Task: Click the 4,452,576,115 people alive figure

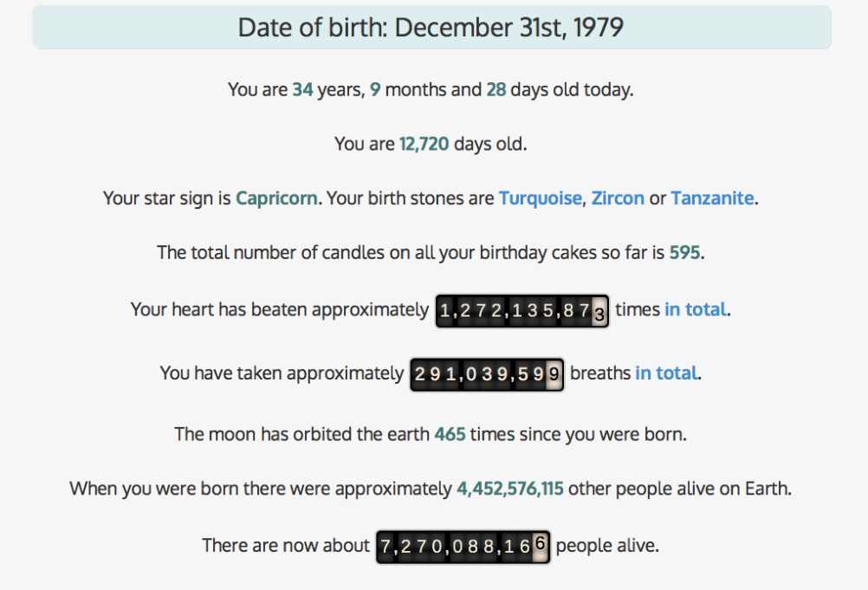Action: tap(510, 489)
